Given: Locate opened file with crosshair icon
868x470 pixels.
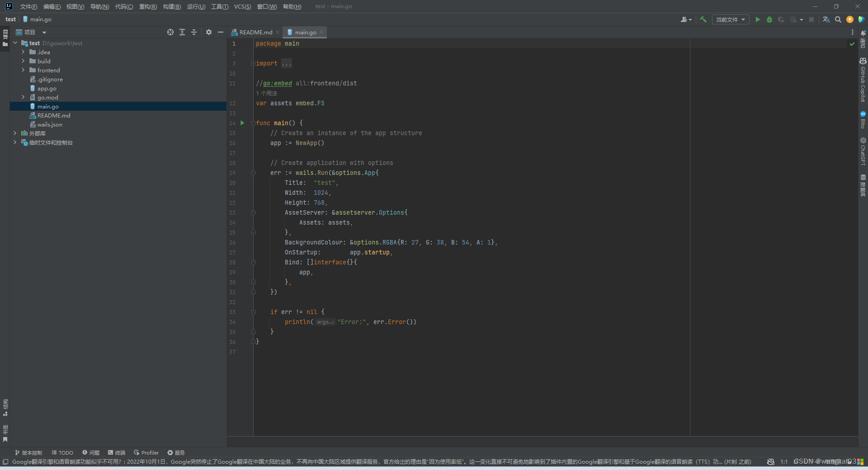Looking at the screenshot, I should pyautogui.click(x=170, y=32).
